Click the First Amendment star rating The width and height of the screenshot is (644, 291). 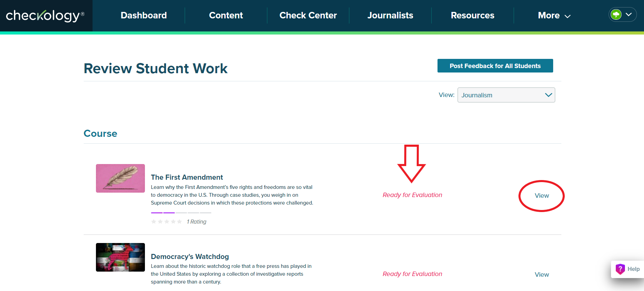[x=166, y=222]
